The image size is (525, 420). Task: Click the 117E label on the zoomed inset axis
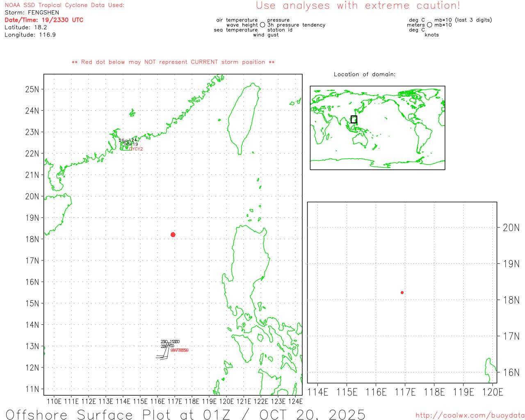pos(405,392)
